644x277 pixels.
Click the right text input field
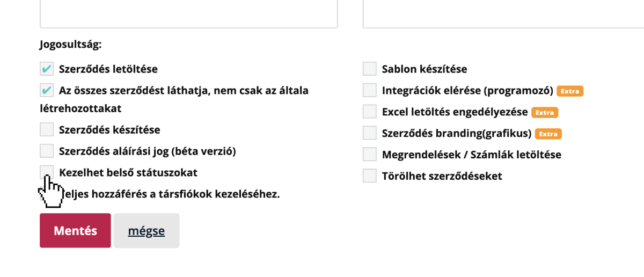coord(503,13)
